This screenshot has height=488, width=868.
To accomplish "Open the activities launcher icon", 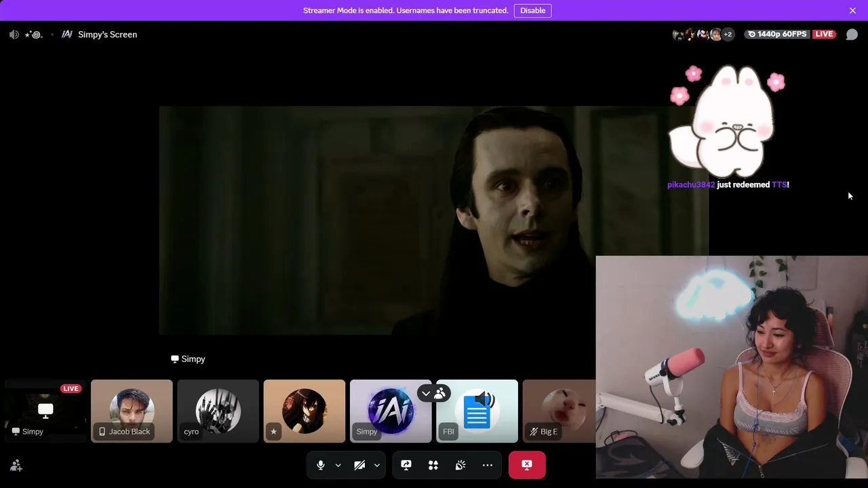I will pyautogui.click(x=433, y=465).
